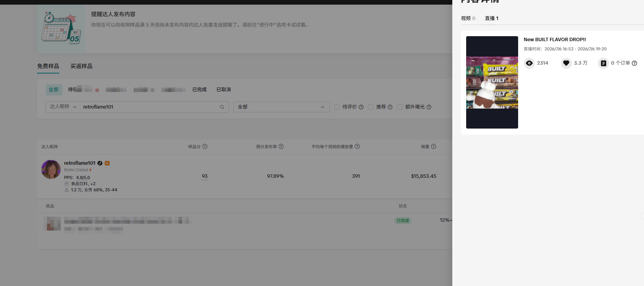The width and height of the screenshot is (644, 286).
Task: Click the blurred product thumbnail in the 商品 row
Action: click(53, 224)
